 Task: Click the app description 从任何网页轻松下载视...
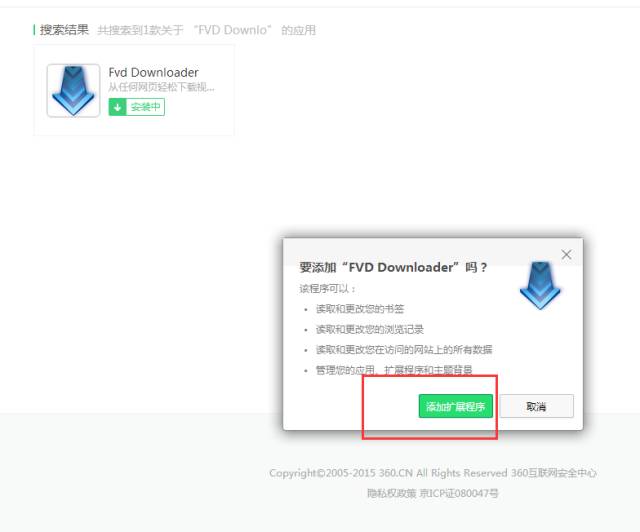tap(161, 87)
